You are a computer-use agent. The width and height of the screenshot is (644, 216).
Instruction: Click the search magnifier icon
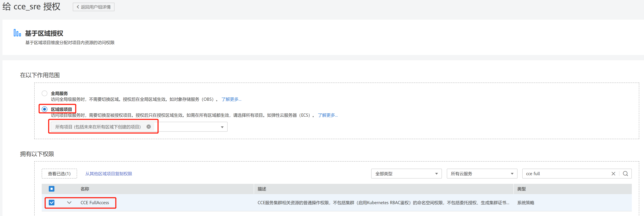coord(625,174)
